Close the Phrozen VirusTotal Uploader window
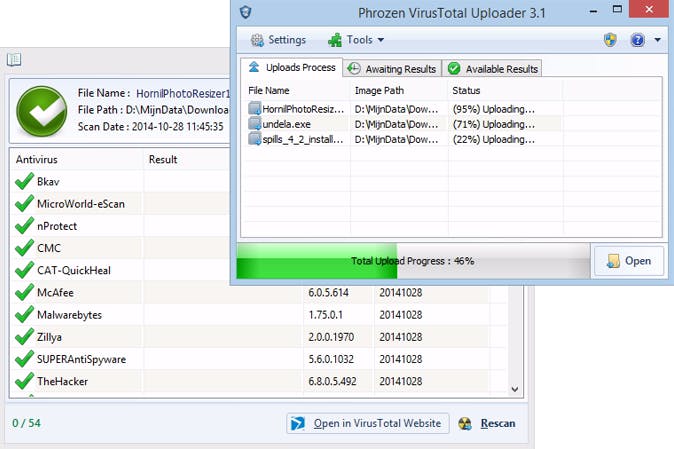The image size is (674, 449). (649, 9)
